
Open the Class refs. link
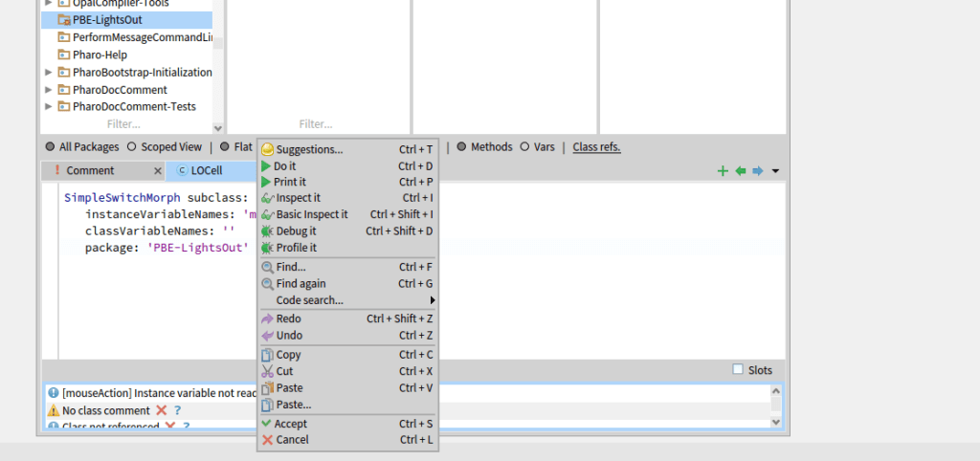(596, 147)
